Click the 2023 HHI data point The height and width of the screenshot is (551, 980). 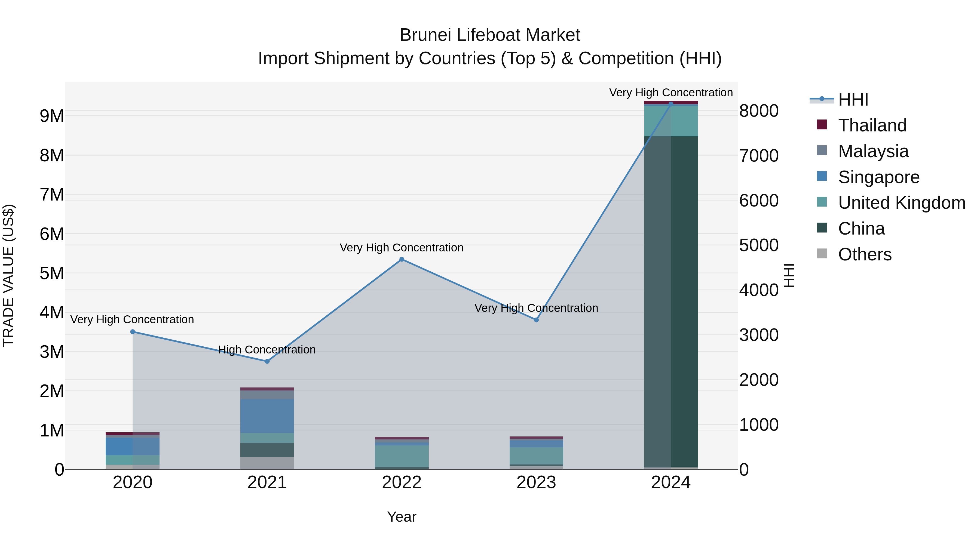tap(536, 320)
